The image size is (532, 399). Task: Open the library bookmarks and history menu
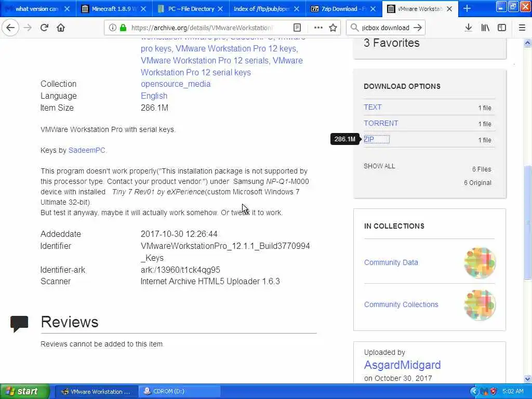[485, 28]
